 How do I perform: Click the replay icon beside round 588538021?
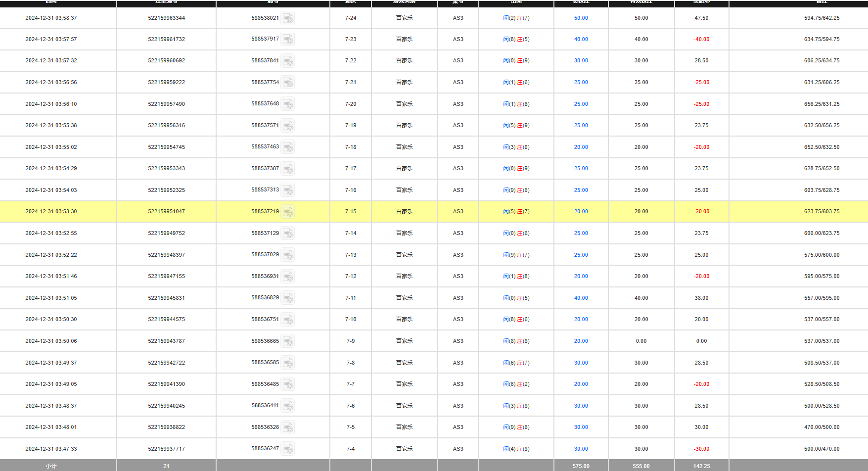click(288, 18)
